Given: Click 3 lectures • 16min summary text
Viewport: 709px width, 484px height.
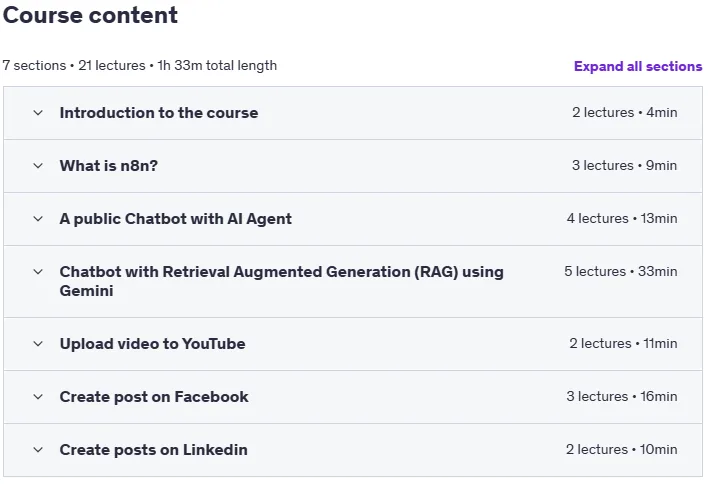Looking at the screenshot, I should click(622, 396).
